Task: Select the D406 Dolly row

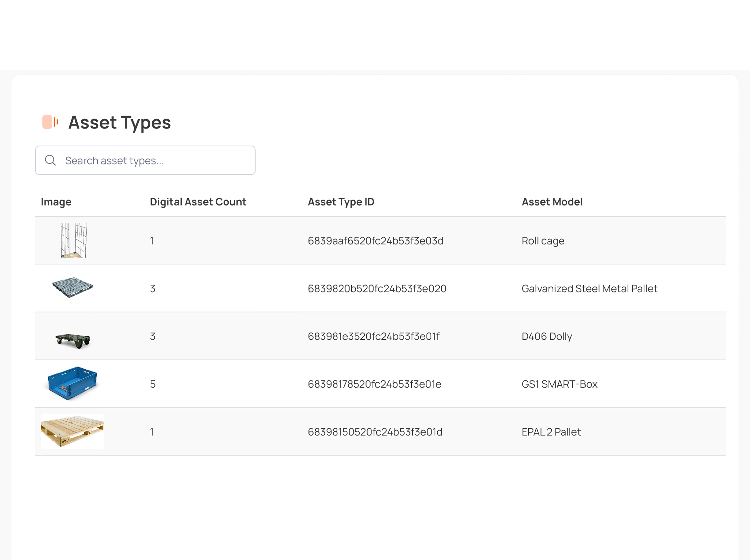Action: [373, 336]
